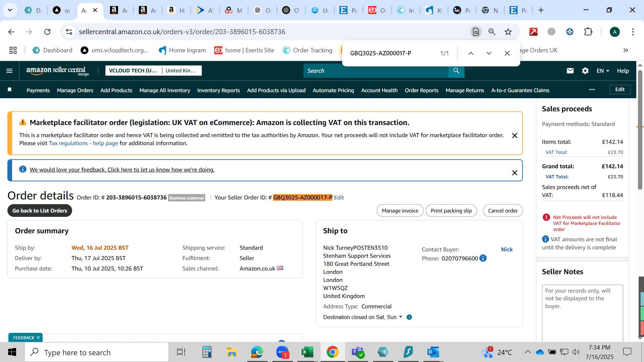
Task: Click the Seller Central search magnifier button
Action: (456, 71)
